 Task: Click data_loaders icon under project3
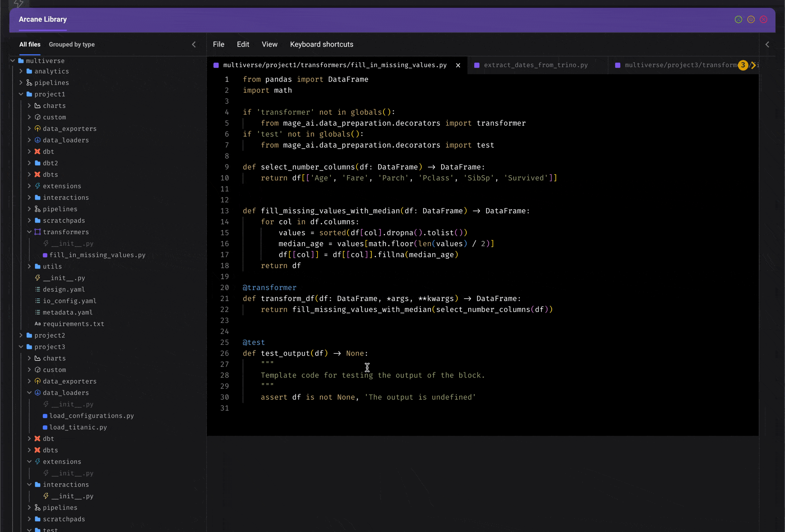tap(38, 393)
